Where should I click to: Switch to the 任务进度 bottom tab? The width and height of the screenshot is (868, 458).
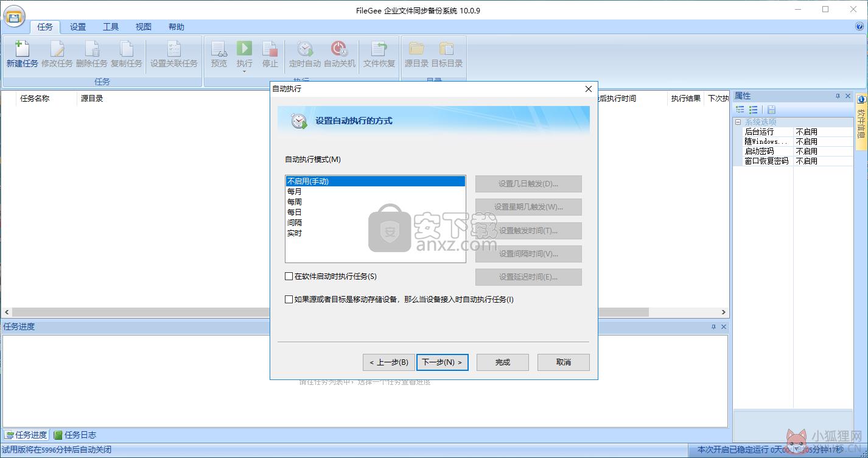click(26, 435)
